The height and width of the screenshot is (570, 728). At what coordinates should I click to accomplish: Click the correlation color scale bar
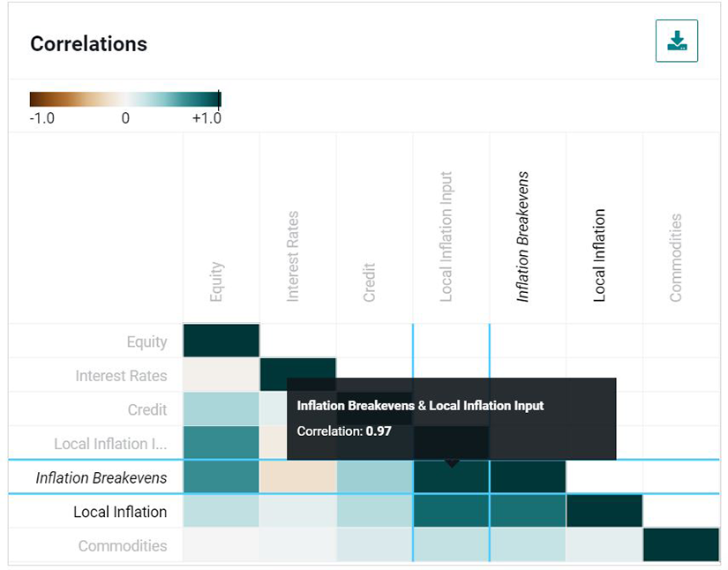pos(124,99)
